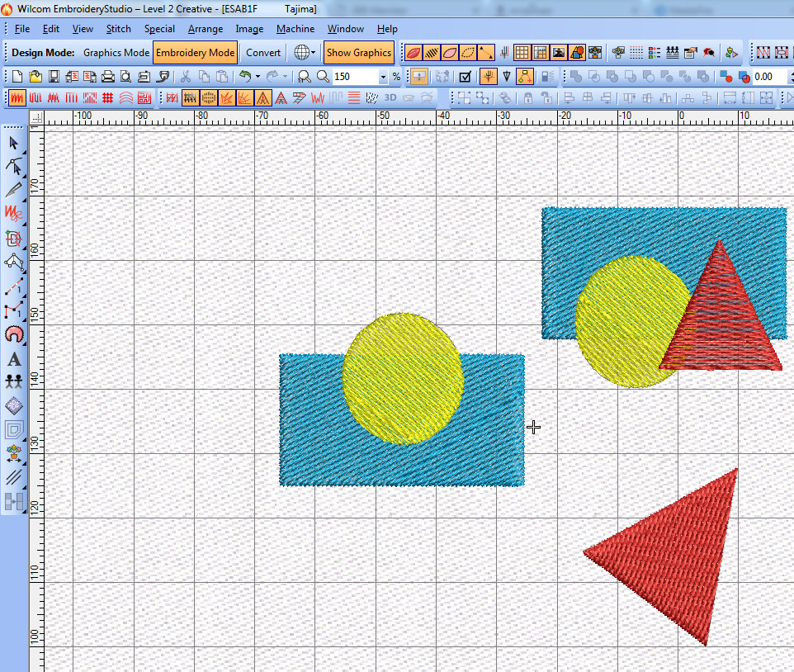Click the Print Preview icon
Viewport: 794px width, 672px height.
pos(125,77)
